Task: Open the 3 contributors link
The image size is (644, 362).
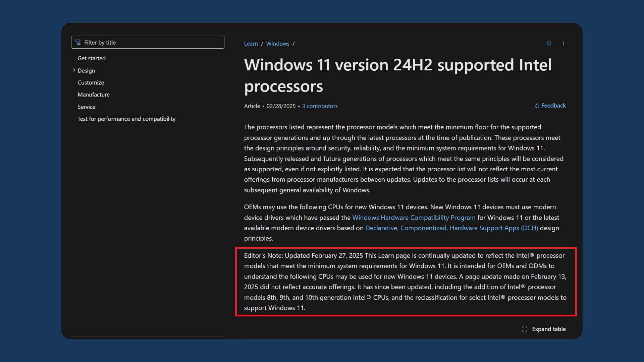Action: tap(320, 106)
